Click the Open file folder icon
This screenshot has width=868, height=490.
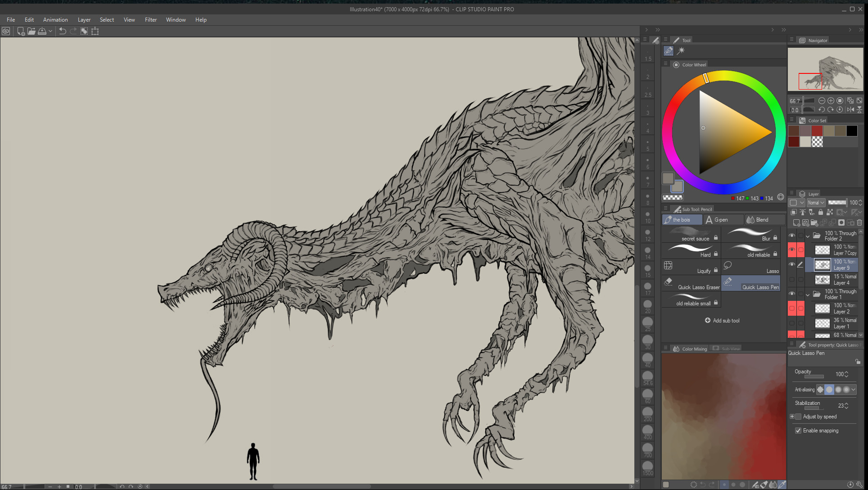32,31
